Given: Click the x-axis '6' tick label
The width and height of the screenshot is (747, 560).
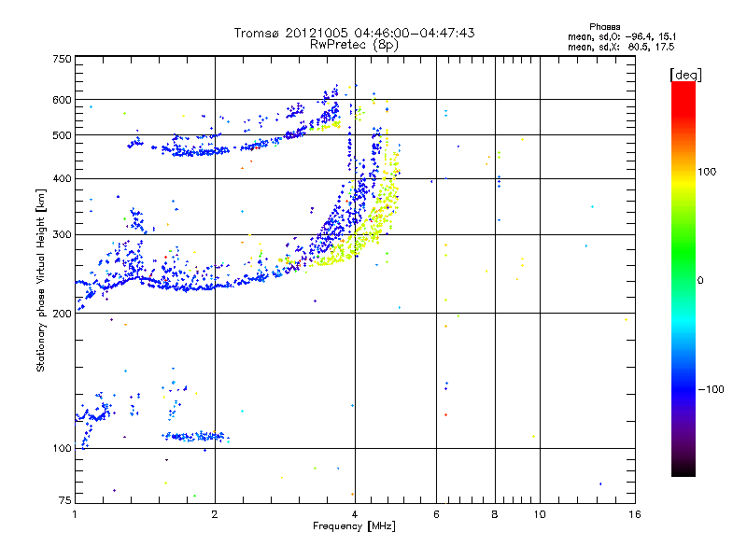Looking at the screenshot, I should [x=436, y=514].
